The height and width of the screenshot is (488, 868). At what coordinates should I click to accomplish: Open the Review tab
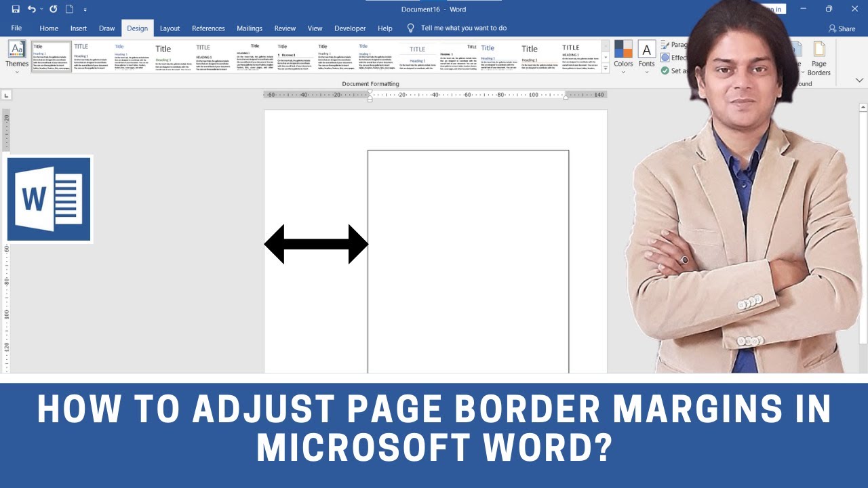[285, 28]
